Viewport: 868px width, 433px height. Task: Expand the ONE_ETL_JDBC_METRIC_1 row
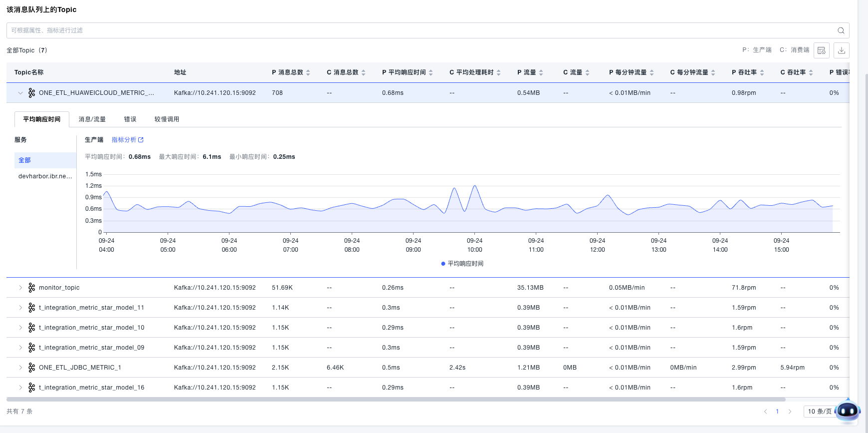20,368
